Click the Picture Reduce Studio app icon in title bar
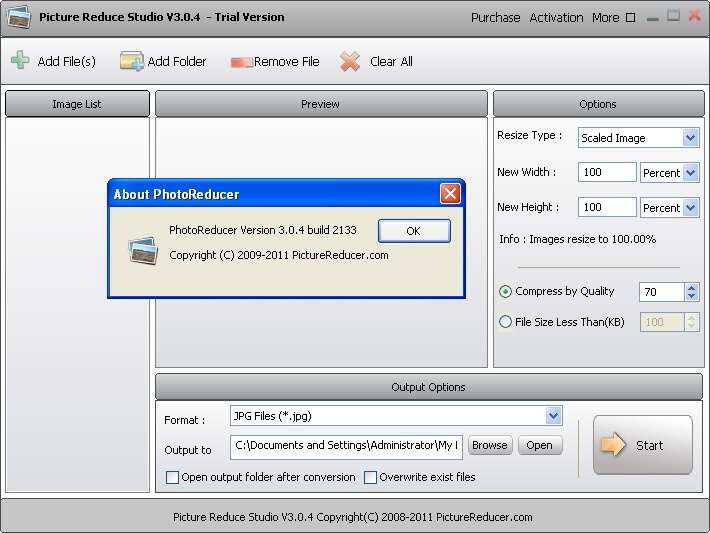This screenshot has width=710, height=533. point(19,18)
